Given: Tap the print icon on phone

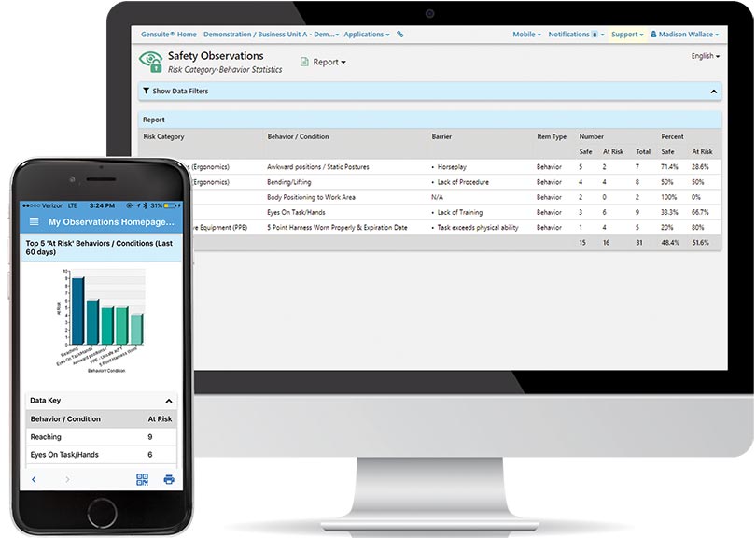Looking at the screenshot, I should 169,479.
